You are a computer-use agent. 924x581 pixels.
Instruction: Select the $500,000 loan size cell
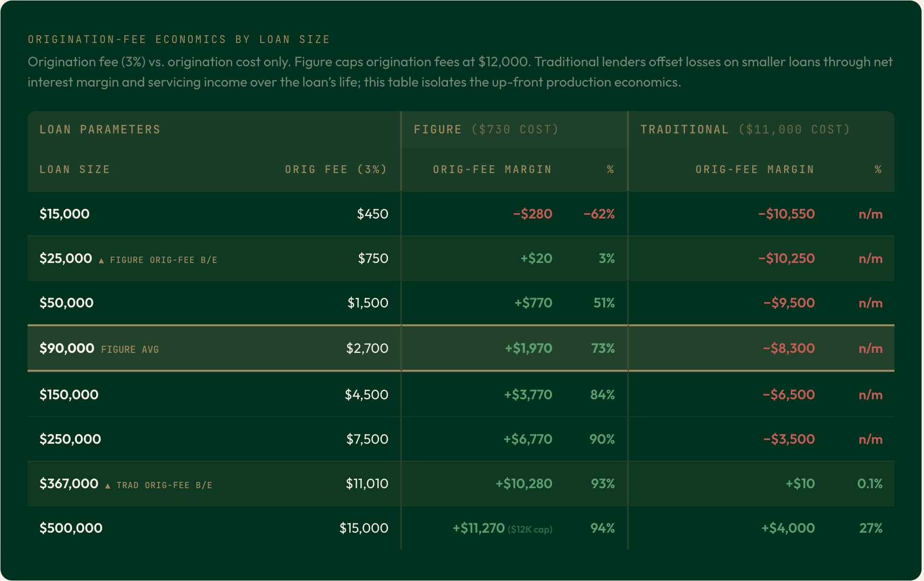pyautogui.click(x=71, y=528)
